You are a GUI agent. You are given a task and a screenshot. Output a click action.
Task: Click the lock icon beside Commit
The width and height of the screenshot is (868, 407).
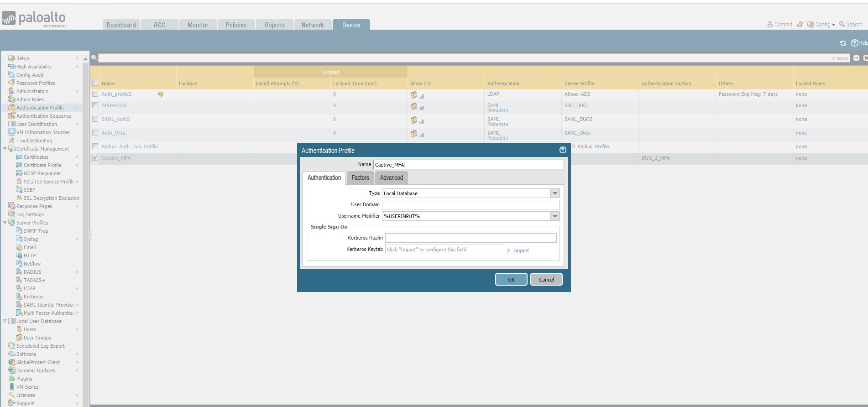[x=800, y=25]
